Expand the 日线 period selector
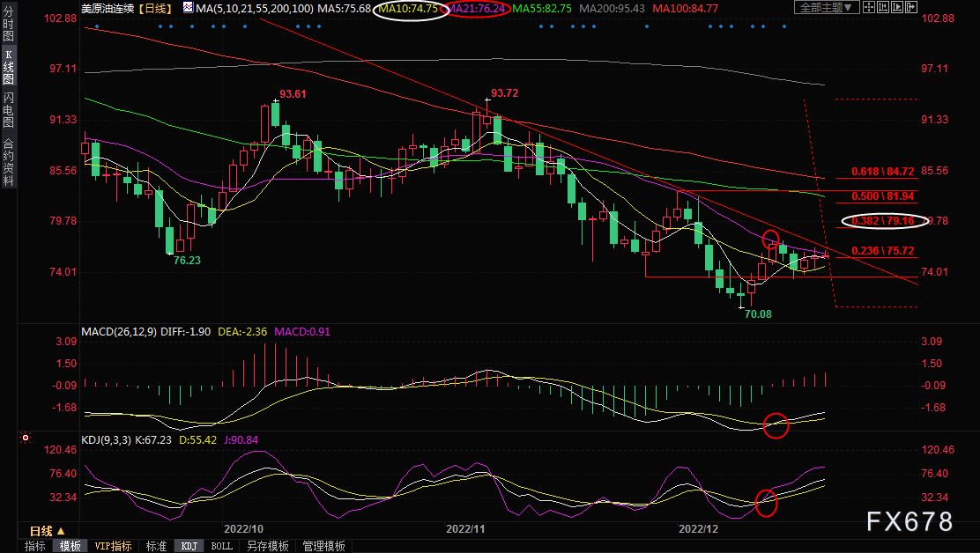This screenshot has width=980, height=553. click(48, 530)
